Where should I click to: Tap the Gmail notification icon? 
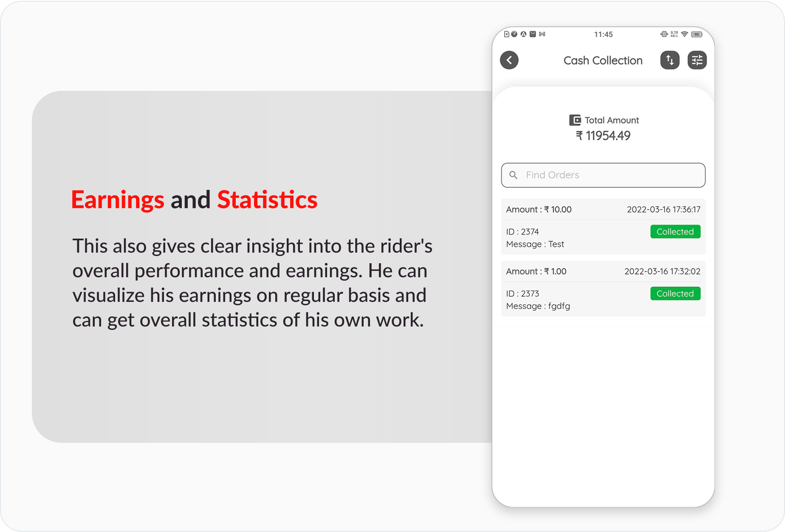[542, 34]
